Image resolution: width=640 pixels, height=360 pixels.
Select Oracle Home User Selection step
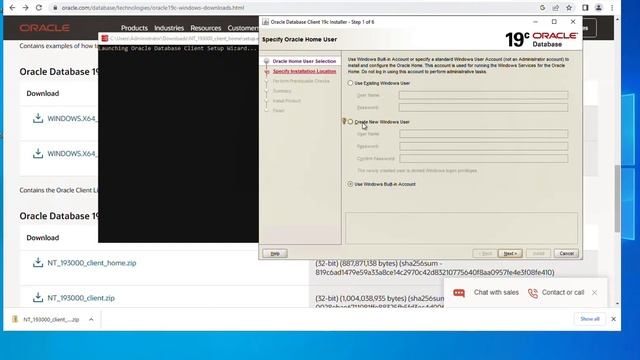[304, 61]
